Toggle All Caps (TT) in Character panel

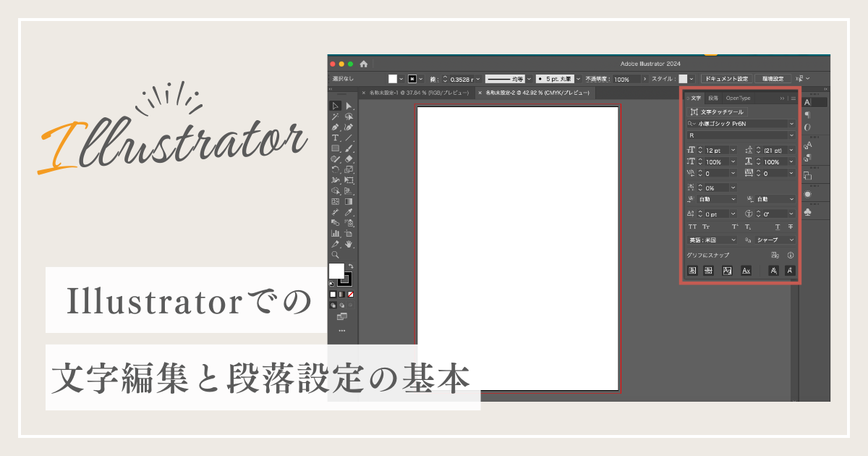tap(692, 227)
